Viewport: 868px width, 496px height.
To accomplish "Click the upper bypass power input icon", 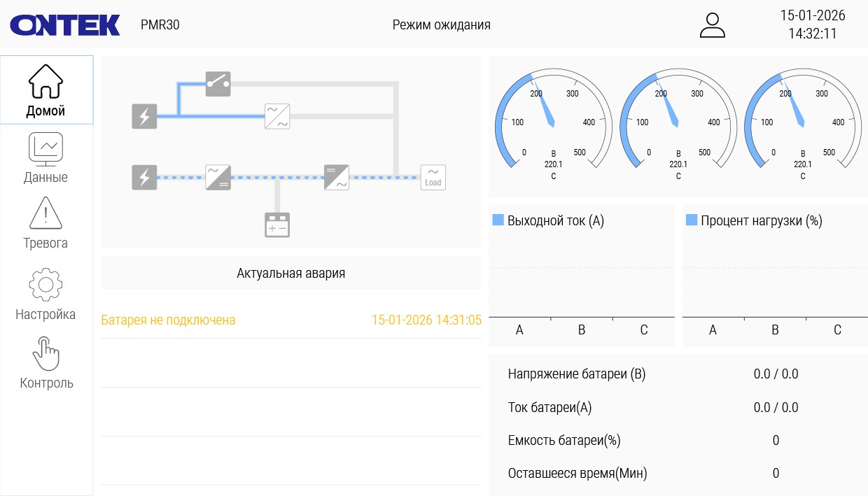I will [145, 116].
